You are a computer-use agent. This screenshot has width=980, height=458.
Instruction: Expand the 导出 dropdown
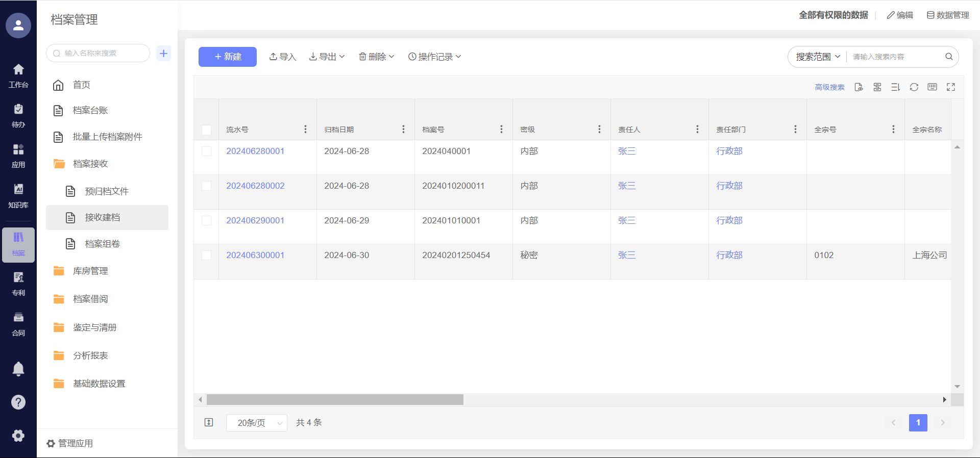[x=327, y=57]
